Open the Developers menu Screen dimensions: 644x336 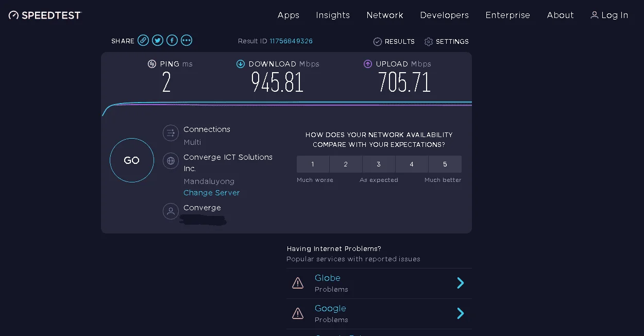(445, 15)
